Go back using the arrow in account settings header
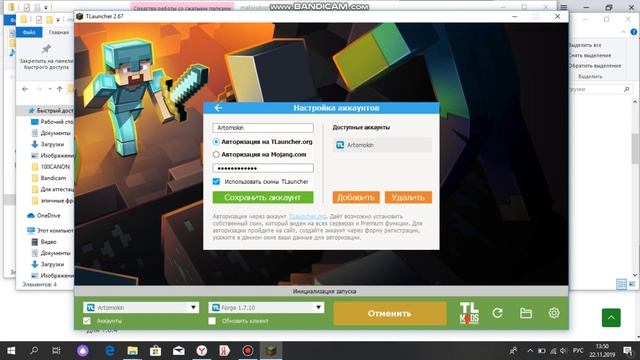 (x=218, y=108)
